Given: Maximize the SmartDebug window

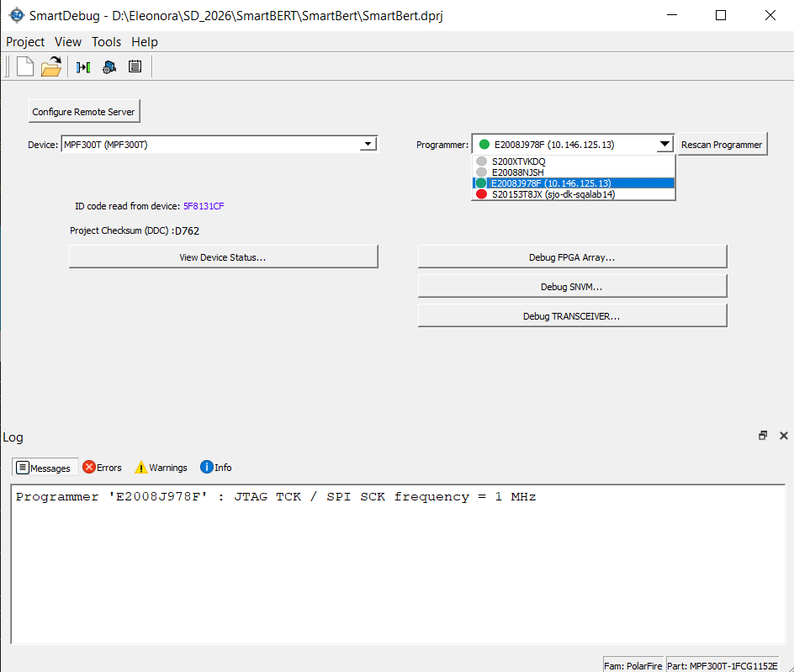Looking at the screenshot, I should [721, 15].
